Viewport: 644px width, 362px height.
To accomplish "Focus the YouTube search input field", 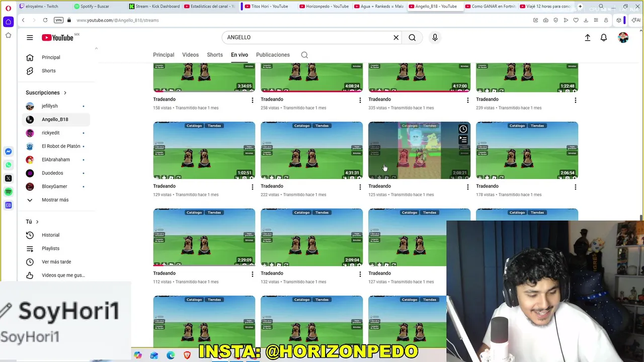I will (307, 37).
